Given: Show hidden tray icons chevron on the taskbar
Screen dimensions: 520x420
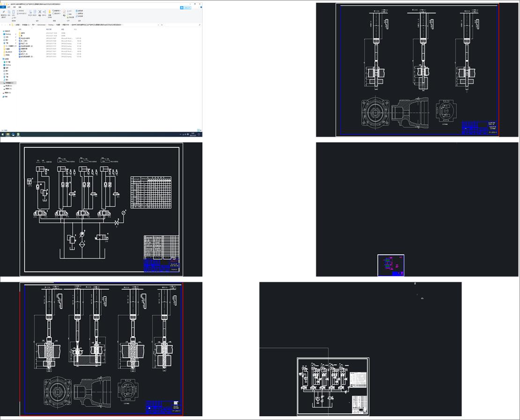Looking at the screenshot, I should click(x=180, y=134).
